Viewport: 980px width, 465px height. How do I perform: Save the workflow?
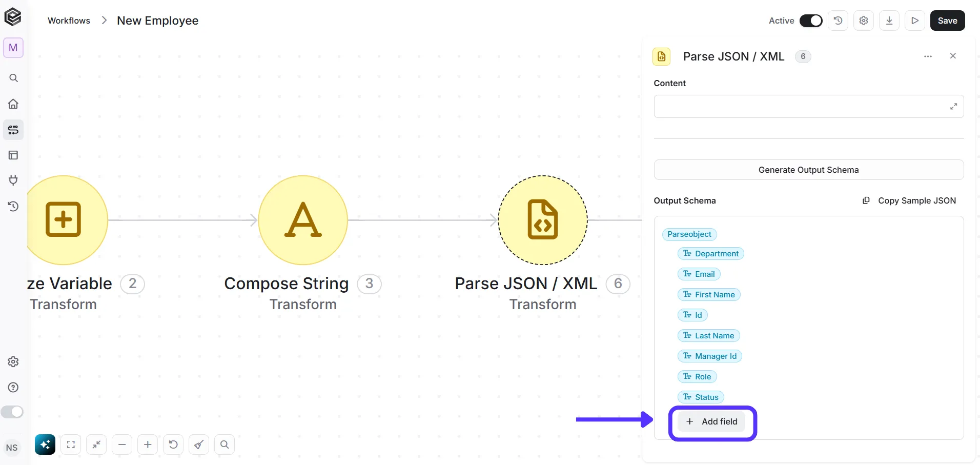pos(948,21)
